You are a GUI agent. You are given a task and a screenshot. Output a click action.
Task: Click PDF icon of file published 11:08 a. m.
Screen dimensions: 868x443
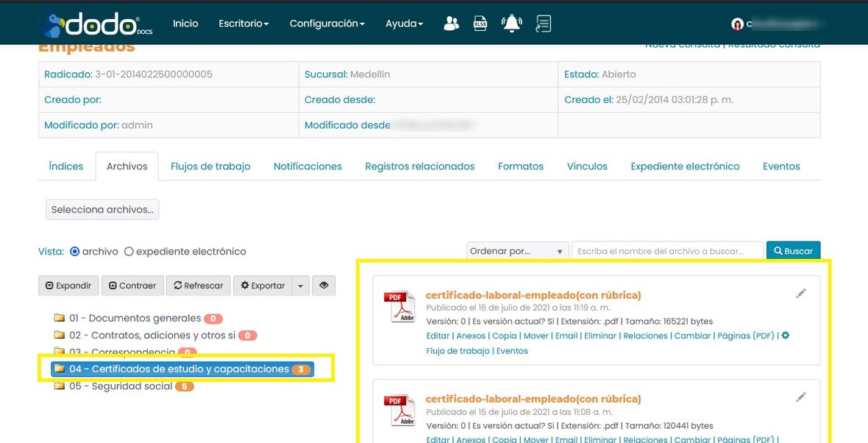pos(399,410)
